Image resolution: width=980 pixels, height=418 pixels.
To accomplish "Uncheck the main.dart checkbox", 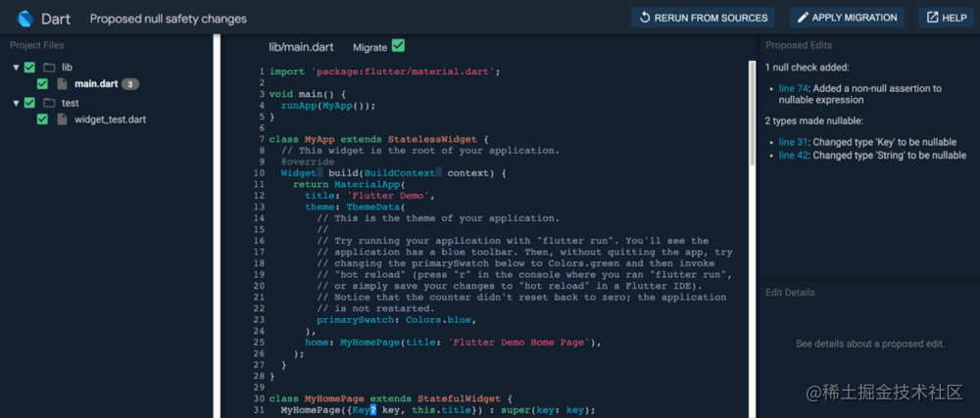I will pyautogui.click(x=42, y=83).
